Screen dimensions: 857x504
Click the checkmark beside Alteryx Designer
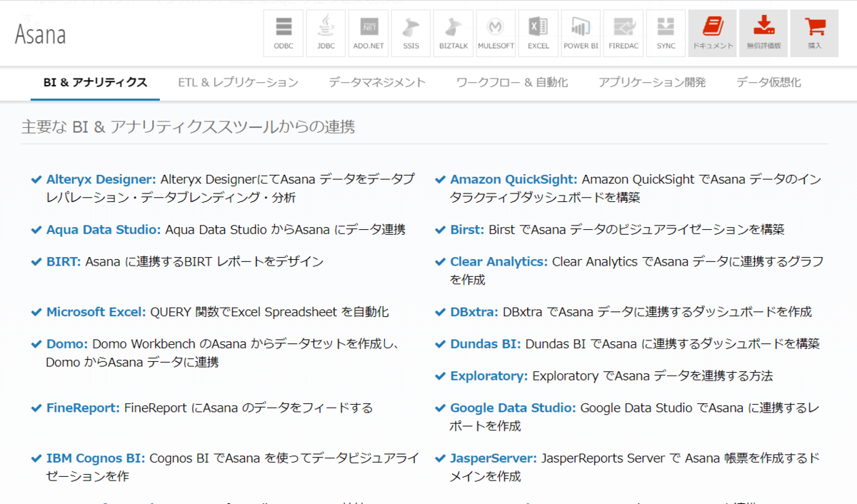tap(36, 180)
